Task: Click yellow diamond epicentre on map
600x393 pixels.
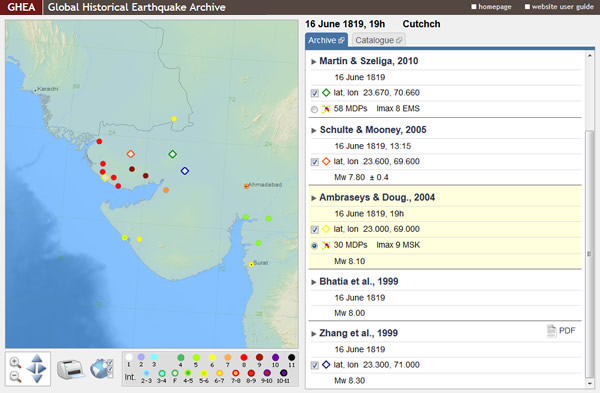Action: (x=104, y=178)
